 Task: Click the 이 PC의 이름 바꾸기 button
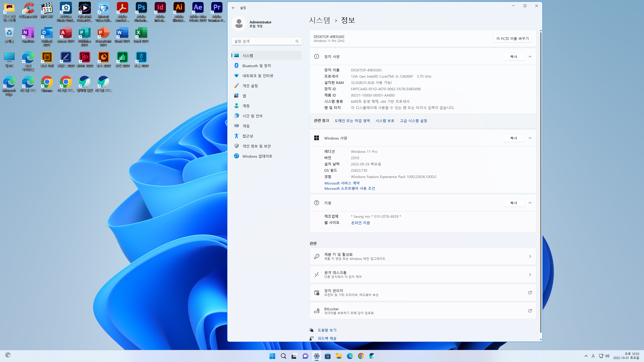tap(512, 38)
